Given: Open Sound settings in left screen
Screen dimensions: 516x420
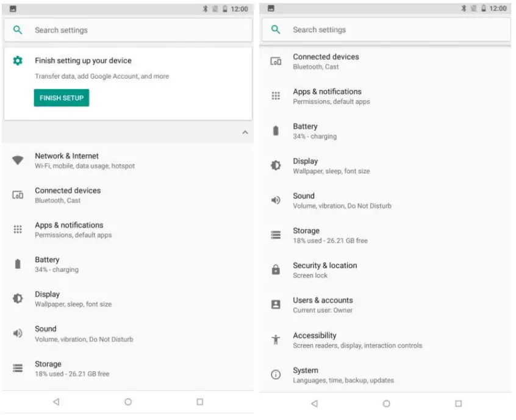Looking at the screenshot, I should [128, 333].
